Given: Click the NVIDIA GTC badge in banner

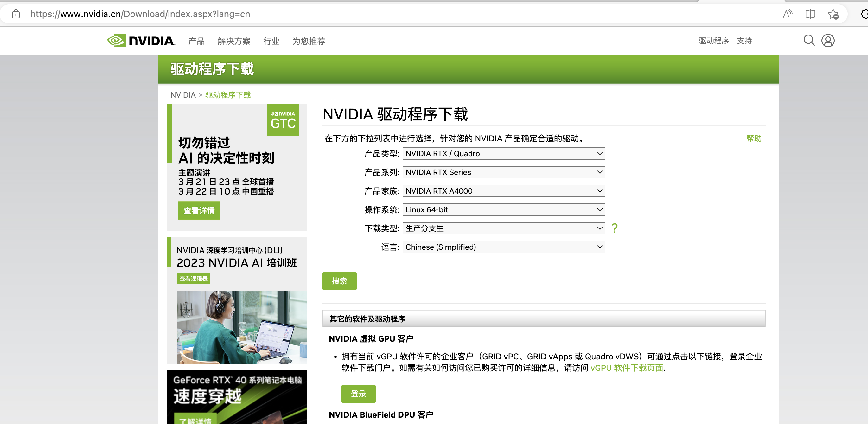Looking at the screenshot, I should click(x=283, y=120).
